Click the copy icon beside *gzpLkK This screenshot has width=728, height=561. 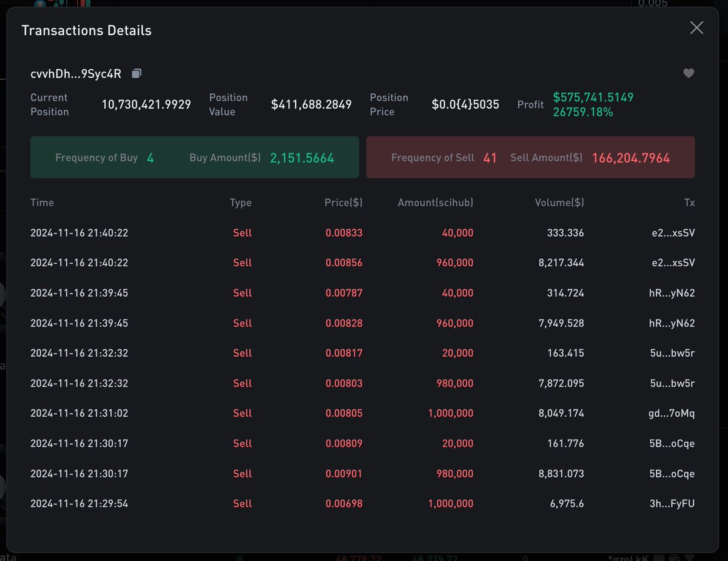coord(675,558)
